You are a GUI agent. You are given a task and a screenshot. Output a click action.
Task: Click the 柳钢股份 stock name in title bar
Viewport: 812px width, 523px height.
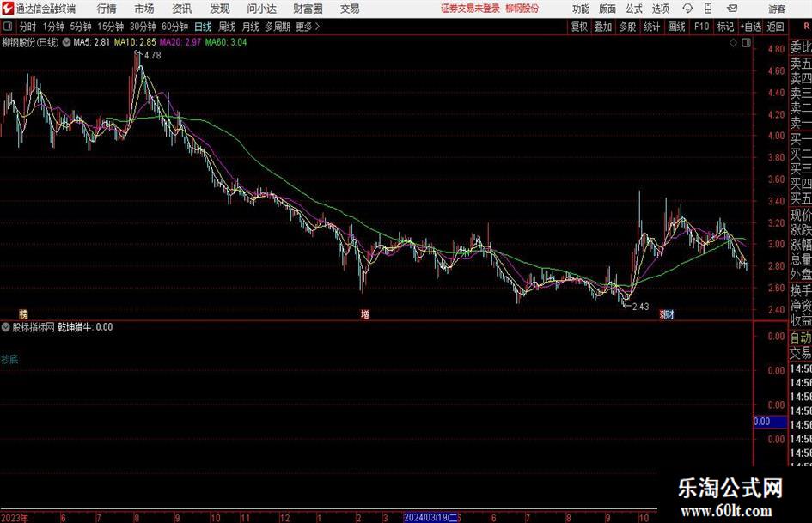coord(522,9)
